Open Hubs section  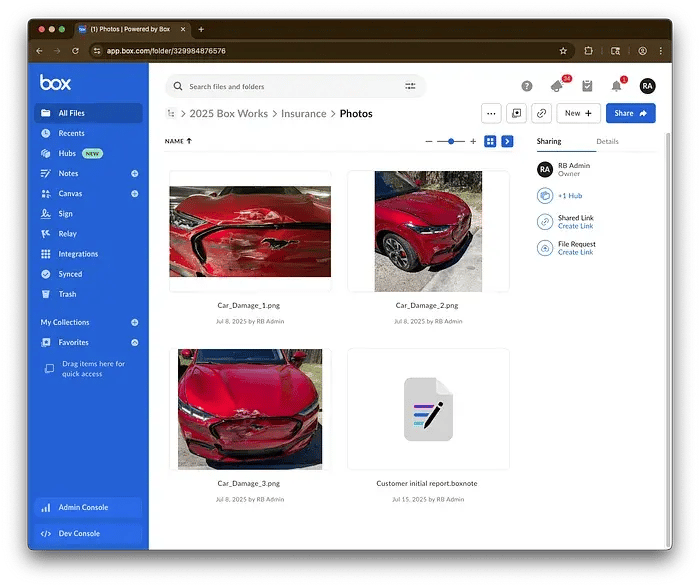(67, 153)
